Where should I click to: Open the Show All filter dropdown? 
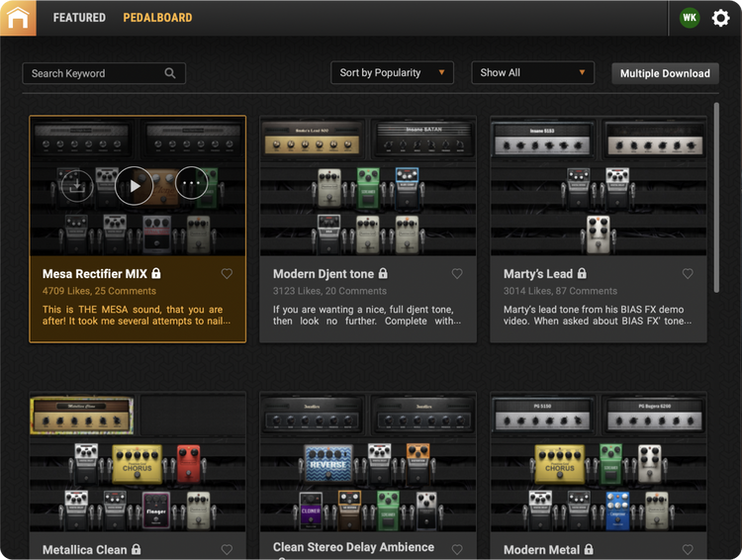point(532,73)
